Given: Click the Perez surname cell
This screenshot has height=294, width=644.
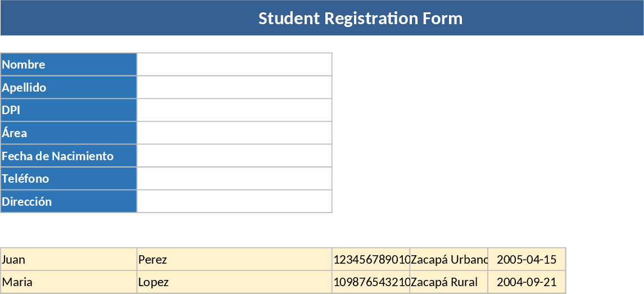Looking at the screenshot, I should point(234,259).
